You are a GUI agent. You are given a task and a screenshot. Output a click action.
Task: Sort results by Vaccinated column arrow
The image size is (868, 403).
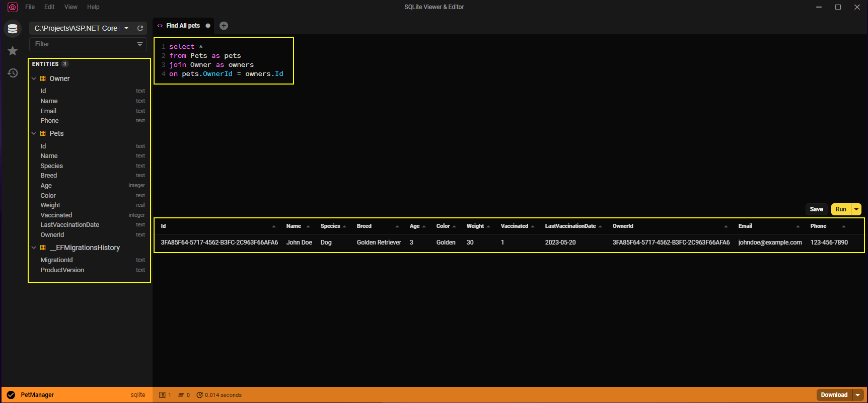533,226
